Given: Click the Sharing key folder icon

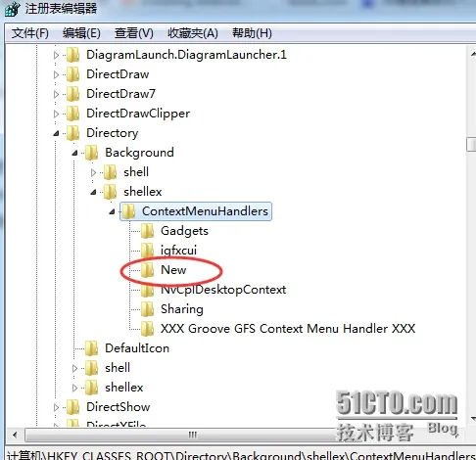Looking at the screenshot, I should pos(148,309).
